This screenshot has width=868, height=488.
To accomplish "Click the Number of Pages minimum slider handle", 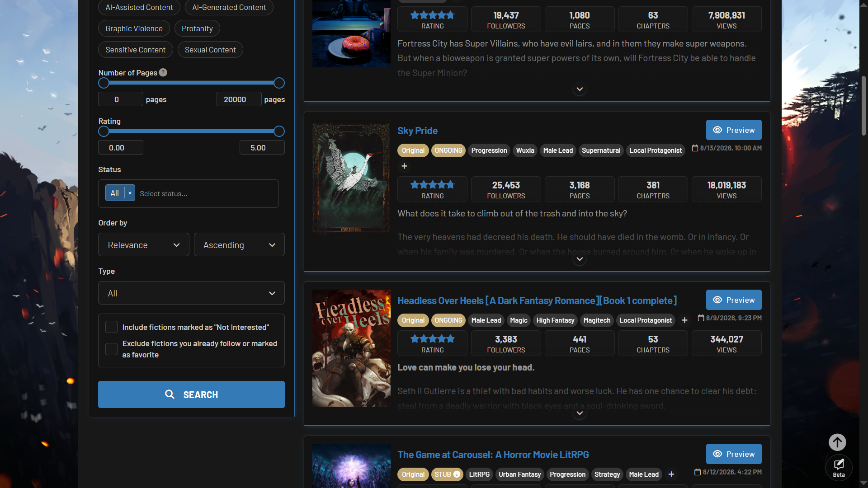I will click(x=104, y=83).
